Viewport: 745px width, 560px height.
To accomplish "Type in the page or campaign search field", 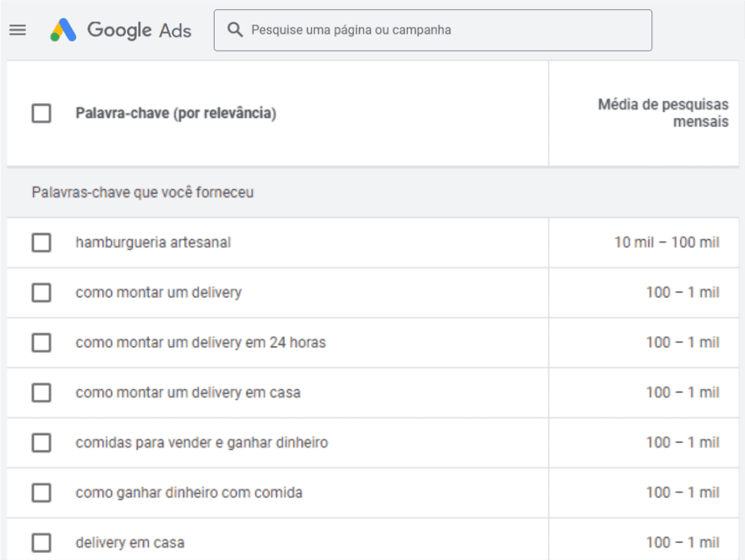I will (x=445, y=30).
